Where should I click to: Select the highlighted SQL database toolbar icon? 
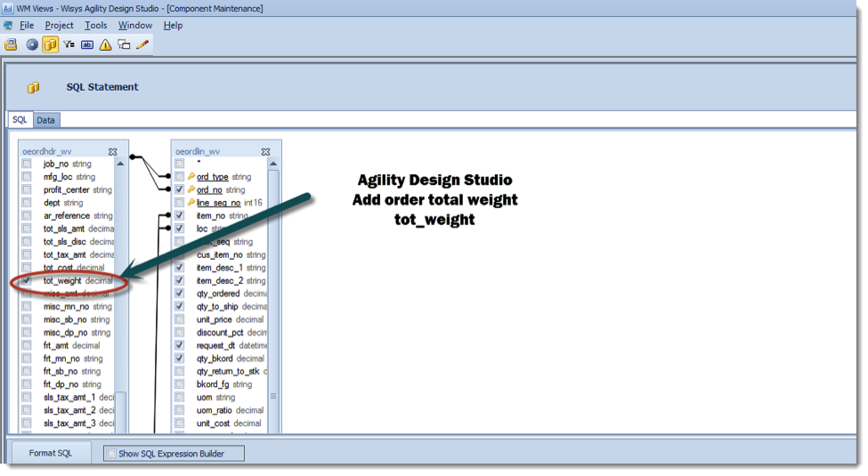pos(50,44)
